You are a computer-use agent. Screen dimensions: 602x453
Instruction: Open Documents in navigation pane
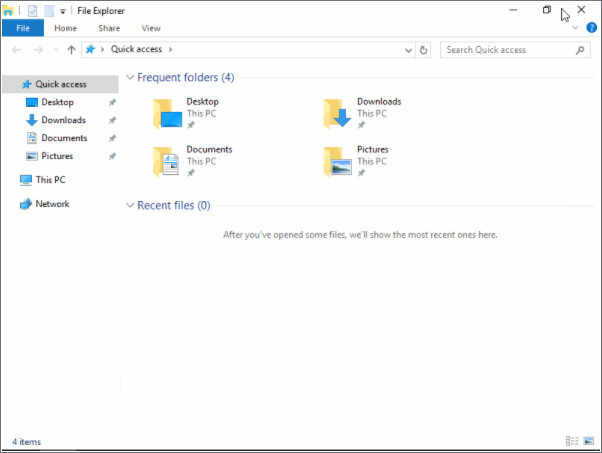[64, 138]
